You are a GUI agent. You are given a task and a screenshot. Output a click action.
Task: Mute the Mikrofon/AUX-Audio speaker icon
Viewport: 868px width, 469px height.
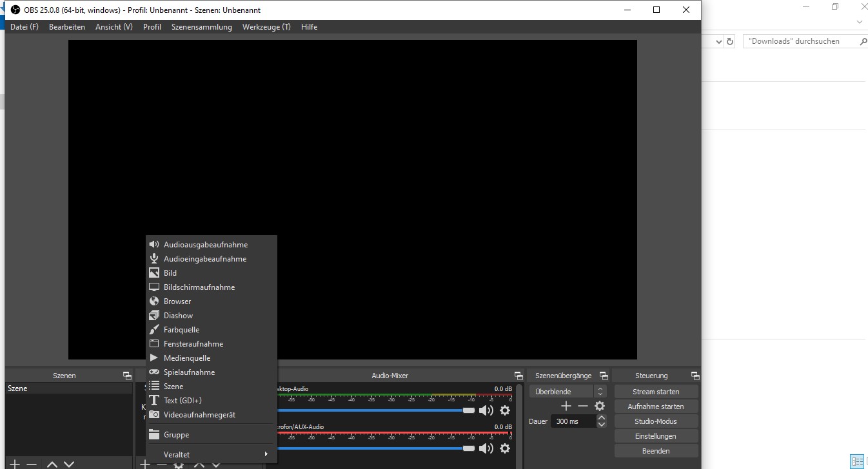coord(486,448)
